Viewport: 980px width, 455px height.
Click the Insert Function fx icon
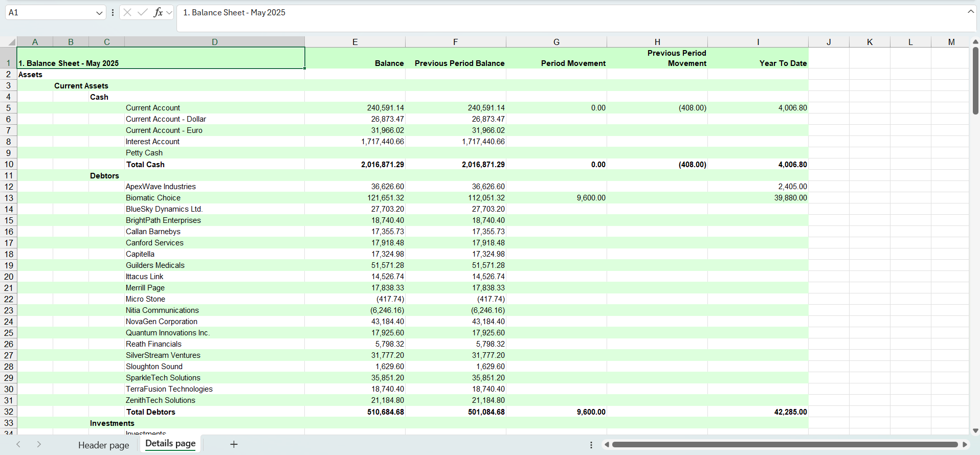coord(158,12)
